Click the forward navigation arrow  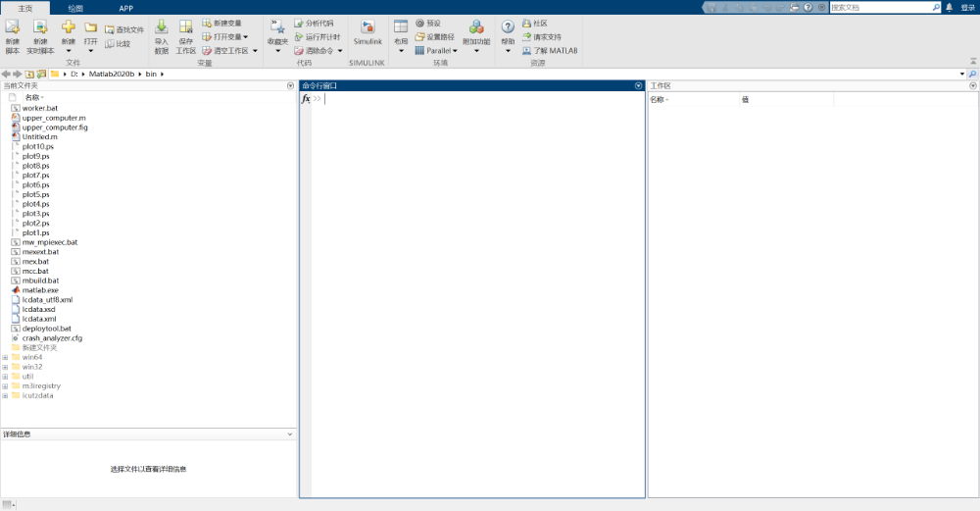[18, 74]
